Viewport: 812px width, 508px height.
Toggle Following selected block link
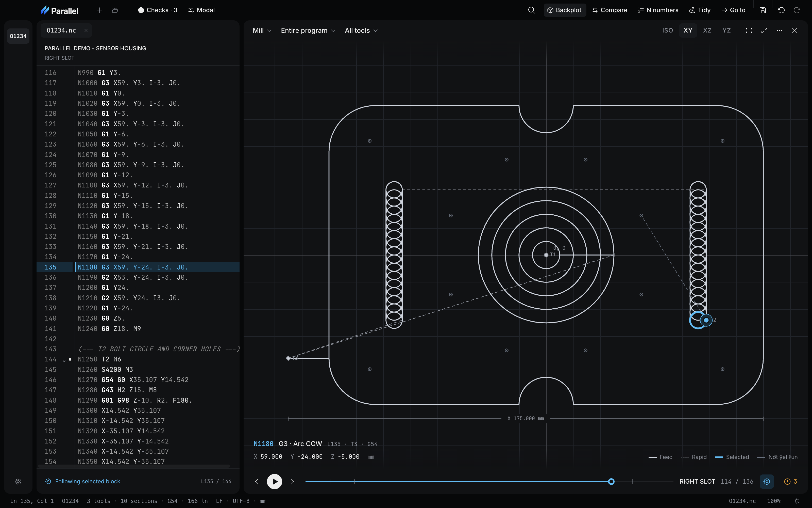pos(82,482)
